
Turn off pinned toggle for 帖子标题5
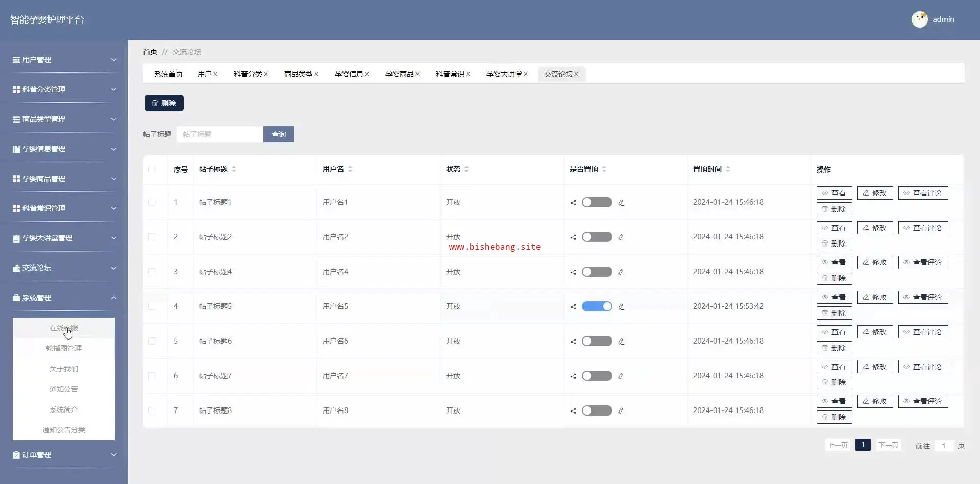pyautogui.click(x=597, y=306)
